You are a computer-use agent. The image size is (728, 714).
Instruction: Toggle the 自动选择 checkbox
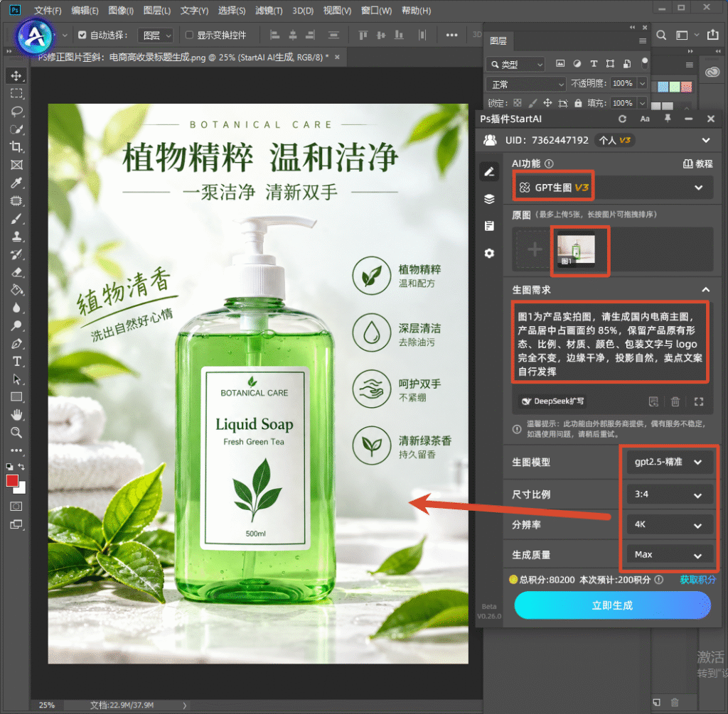pyautogui.click(x=82, y=35)
